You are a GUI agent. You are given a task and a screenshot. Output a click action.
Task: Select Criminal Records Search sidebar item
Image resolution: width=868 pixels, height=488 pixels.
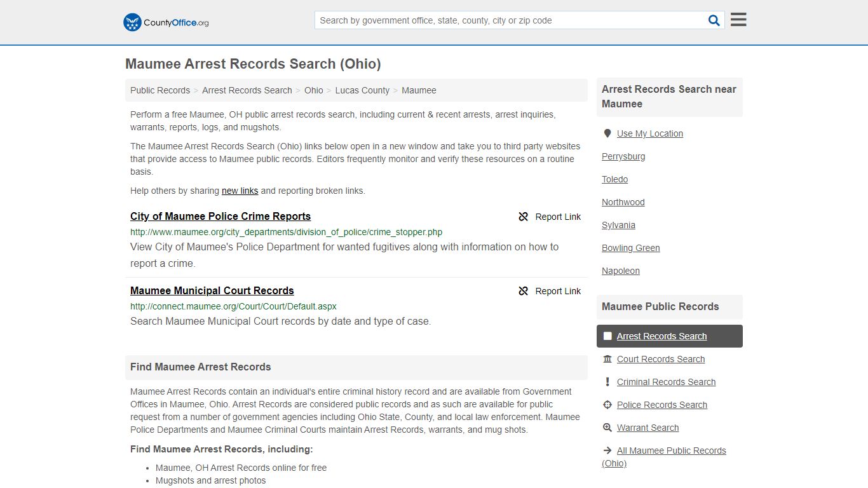pyautogui.click(x=666, y=382)
